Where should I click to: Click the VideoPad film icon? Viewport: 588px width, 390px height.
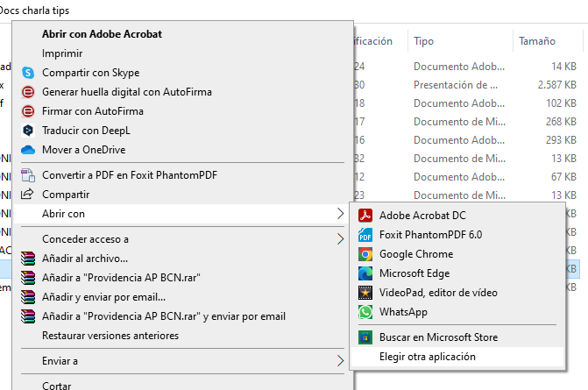coord(365,293)
